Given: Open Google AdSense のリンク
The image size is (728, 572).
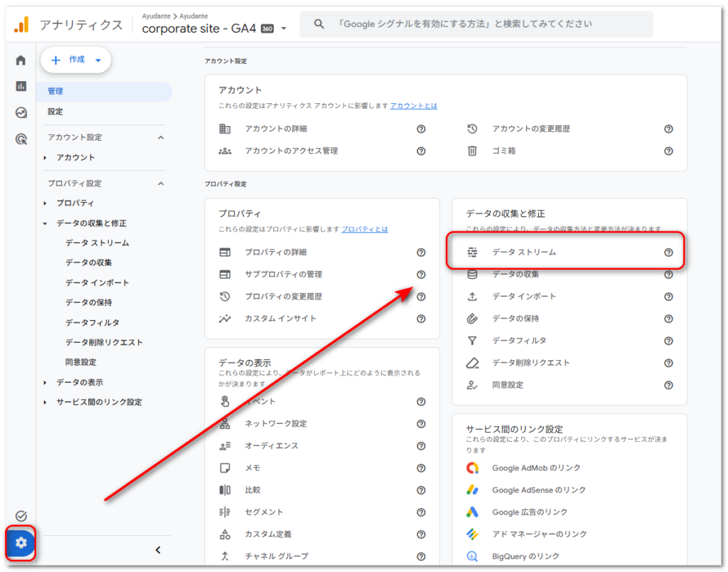Looking at the screenshot, I should pyautogui.click(x=539, y=490).
